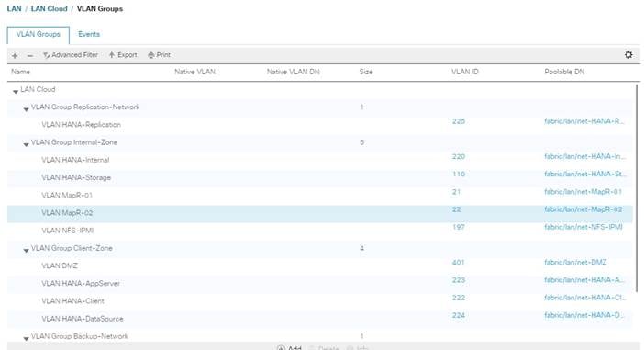Open VLAN ID 22 link
Screen dimensions: 644x350
[x=456, y=209]
